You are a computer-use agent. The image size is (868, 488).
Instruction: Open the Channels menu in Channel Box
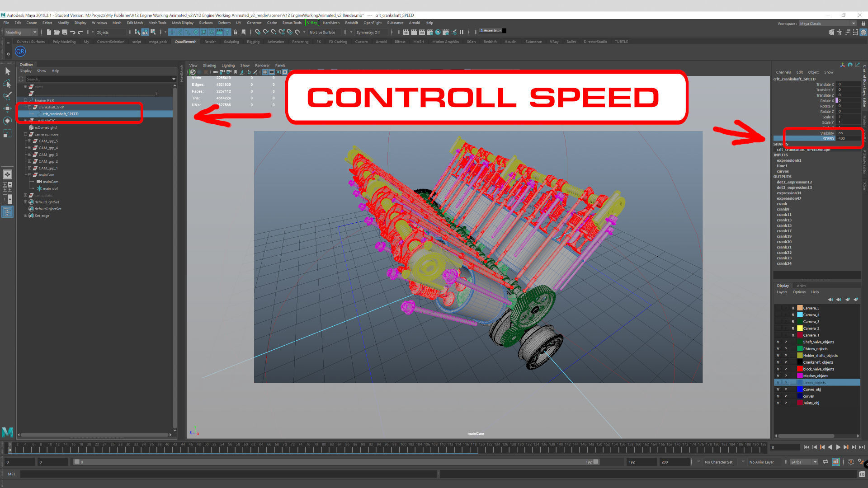tap(783, 72)
